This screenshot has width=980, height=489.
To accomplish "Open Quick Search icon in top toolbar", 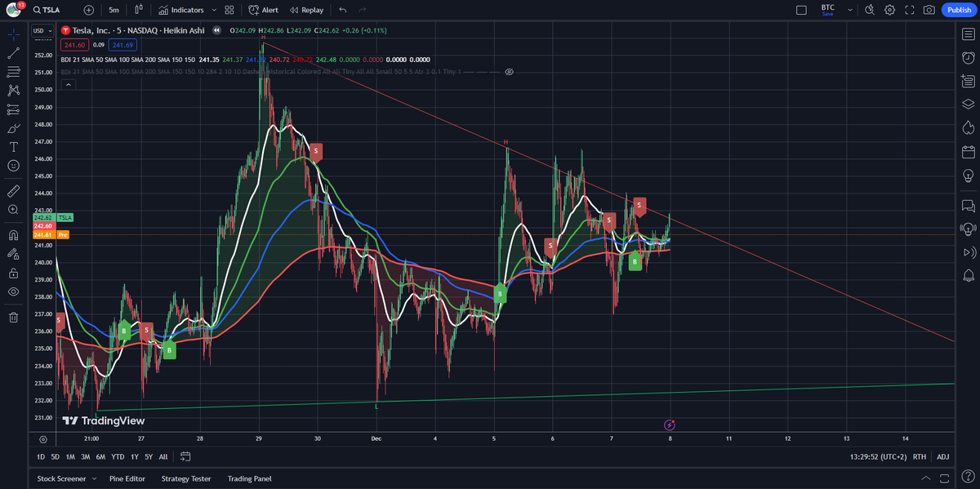I will tap(870, 10).
